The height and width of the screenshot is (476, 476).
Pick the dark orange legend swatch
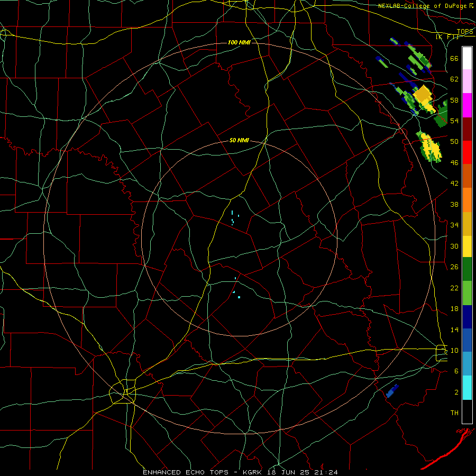click(x=467, y=176)
